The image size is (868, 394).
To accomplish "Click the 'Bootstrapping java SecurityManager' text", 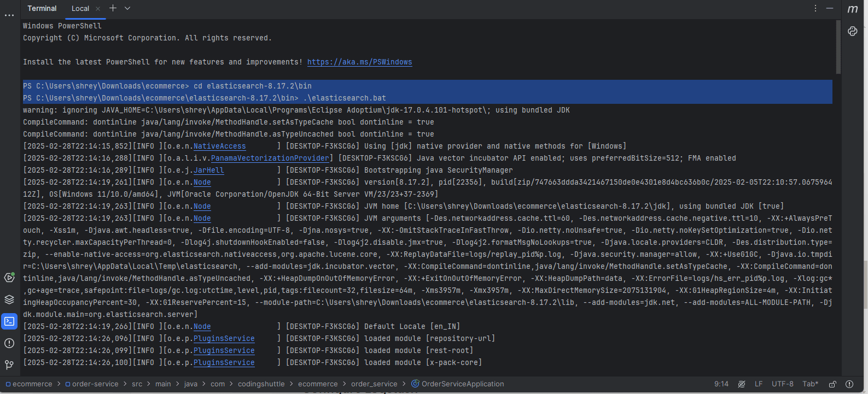I will (x=439, y=170).
